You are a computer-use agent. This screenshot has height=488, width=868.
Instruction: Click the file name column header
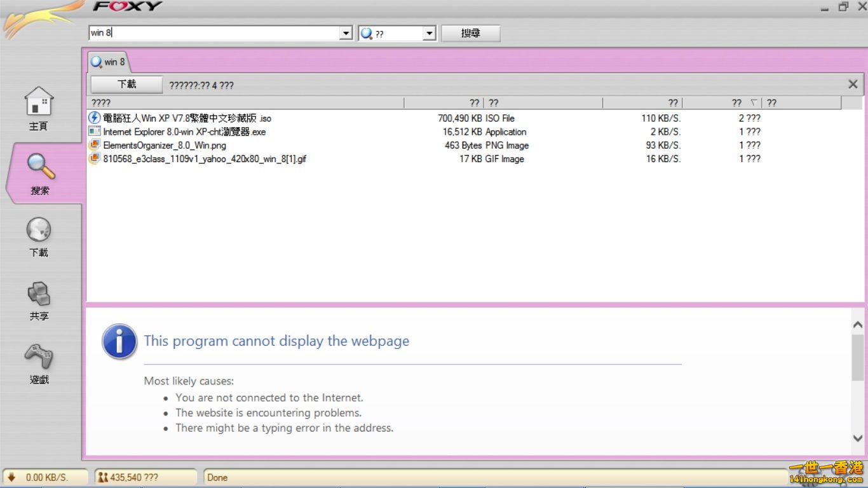(245, 103)
